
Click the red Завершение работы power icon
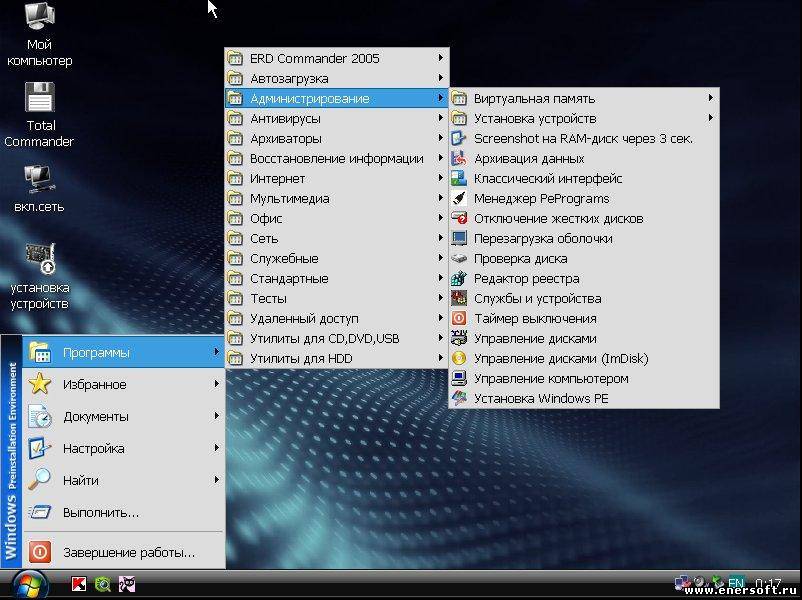pos(40,552)
